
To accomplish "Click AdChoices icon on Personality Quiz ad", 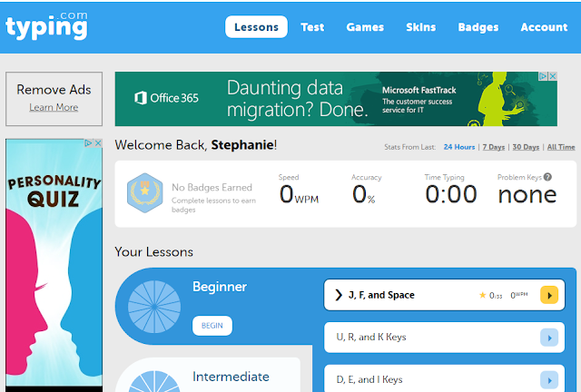I will coord(88,143).
